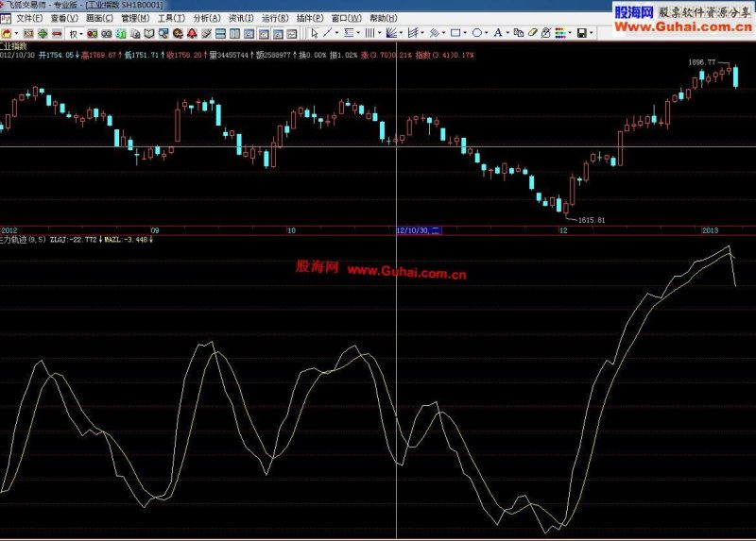Click the magnifier search toolbar icon

(x=163, y=33)
